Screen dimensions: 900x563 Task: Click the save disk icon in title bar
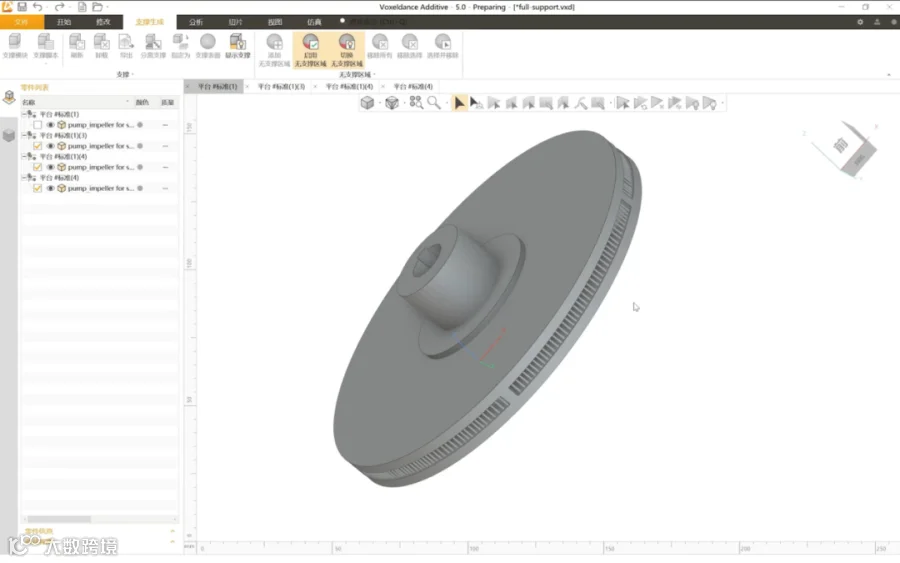click(x=22, y=7)
